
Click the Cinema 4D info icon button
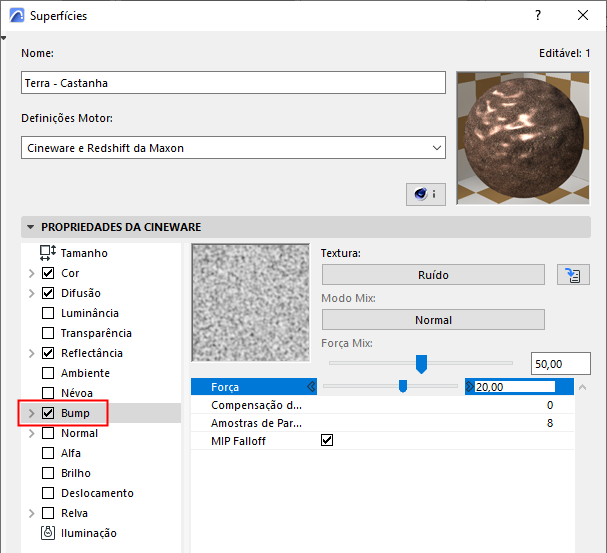[425, 194]
